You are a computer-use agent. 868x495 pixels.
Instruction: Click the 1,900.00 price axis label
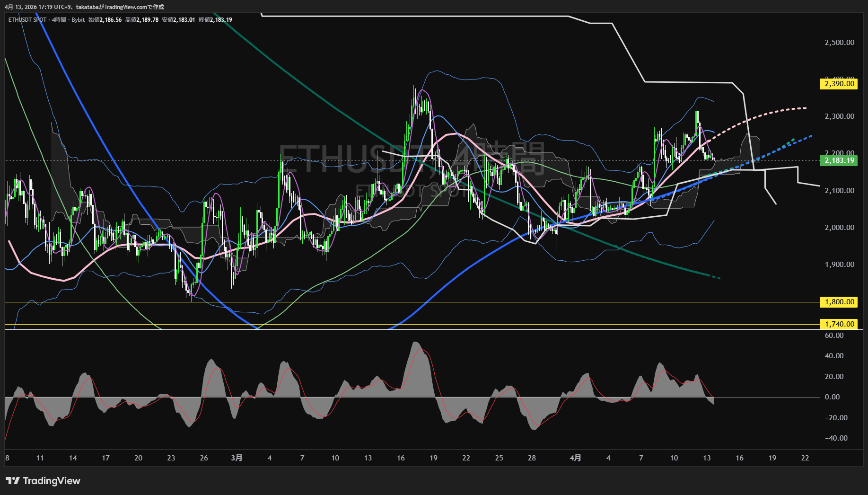click(x=839, y=265)
